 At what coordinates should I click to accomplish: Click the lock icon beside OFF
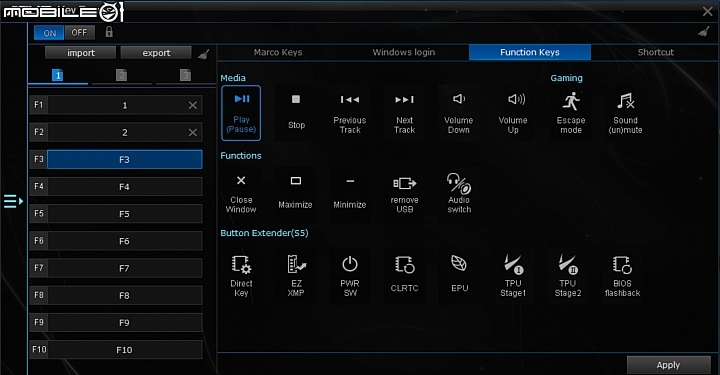click(x=109, y=32)
